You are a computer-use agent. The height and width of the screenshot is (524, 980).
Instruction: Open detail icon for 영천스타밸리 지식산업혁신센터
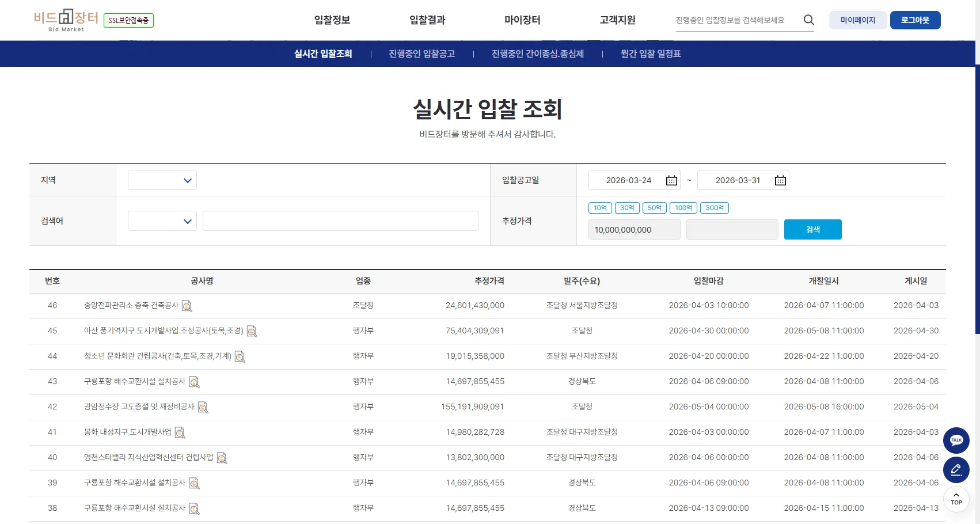(222, 458)
